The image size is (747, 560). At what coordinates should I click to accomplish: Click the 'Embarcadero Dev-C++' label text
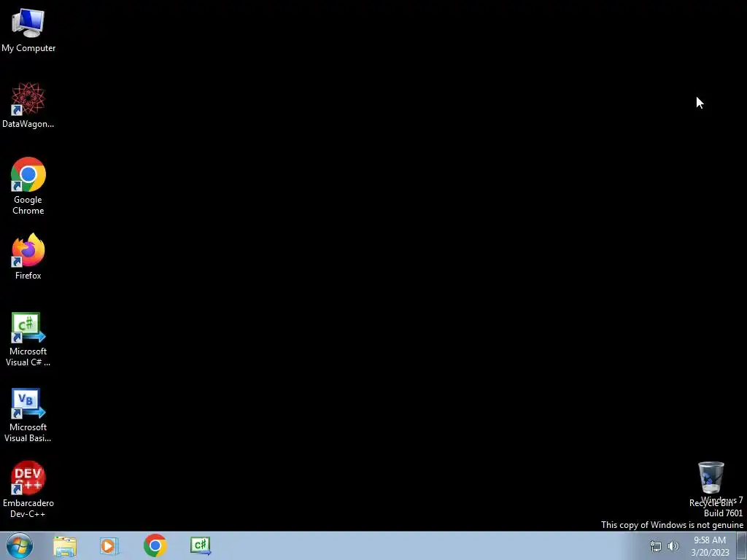[28, 508]
